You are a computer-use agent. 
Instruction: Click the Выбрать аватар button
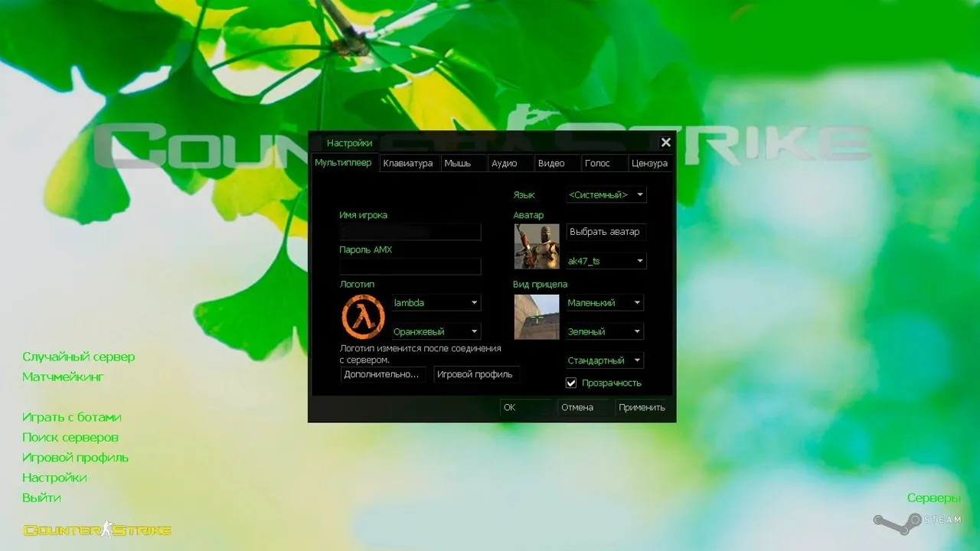pos(605,232)
